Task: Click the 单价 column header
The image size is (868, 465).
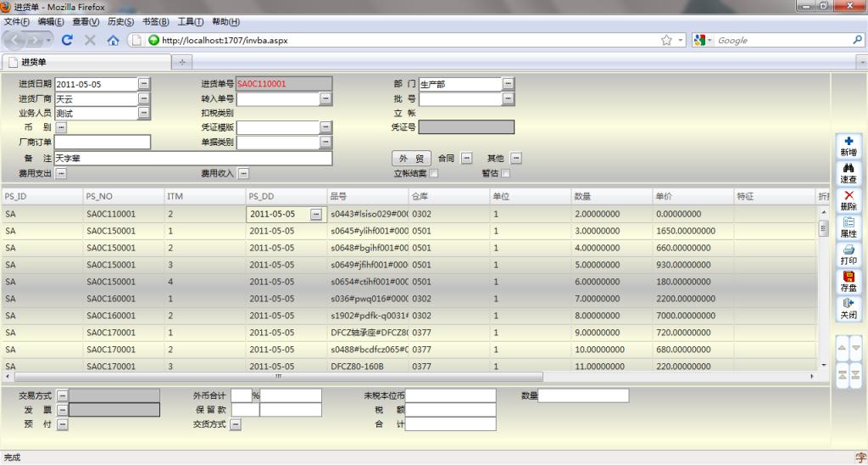Action: point(693,196)
